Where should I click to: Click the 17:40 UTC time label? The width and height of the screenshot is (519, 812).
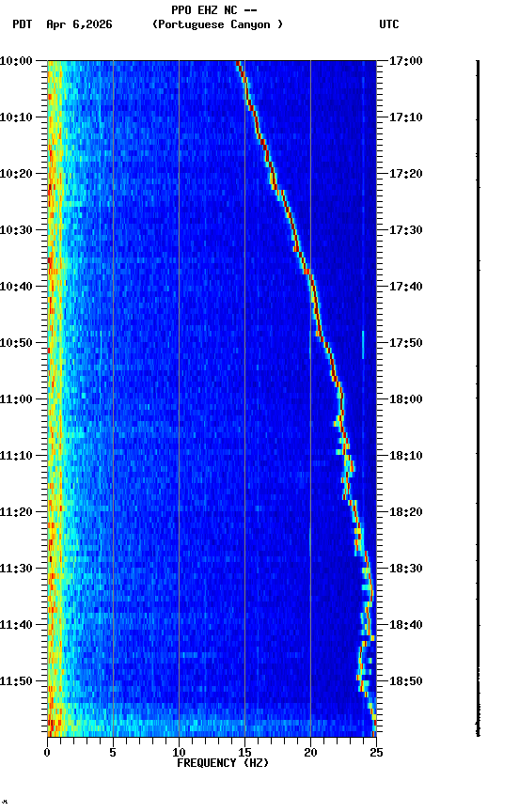pos(406,287)
